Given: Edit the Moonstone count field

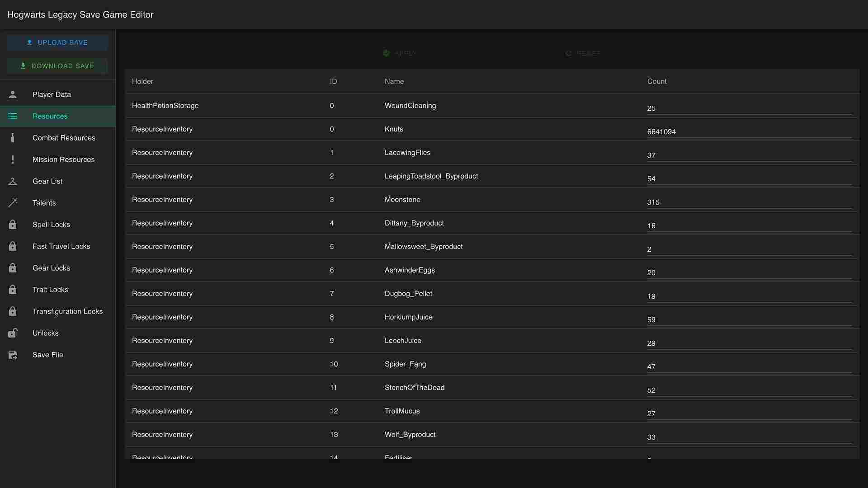Looking at the screenshot, I should [749, 202].
